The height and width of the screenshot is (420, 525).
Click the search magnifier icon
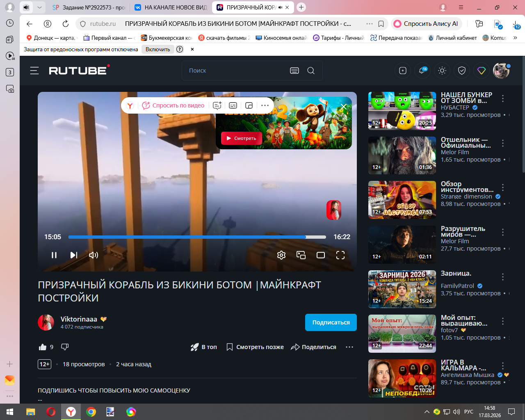pyautogui.click(x=311, y=71)
